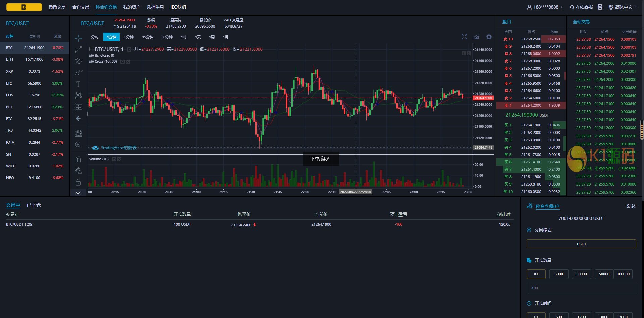The width and height of the screenshot is (644, 318).
Task: Expand more drawing tools with bottom chevron
Action: pyautogui.click(x=78, y=193)
